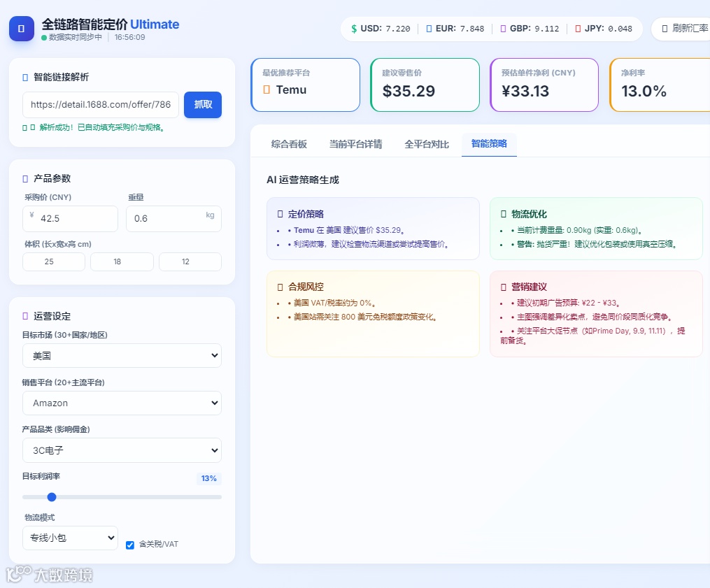This screenshot has width=710, height=588.
Task: Click the refresh exchange rate icon
Action: (665, 29)
